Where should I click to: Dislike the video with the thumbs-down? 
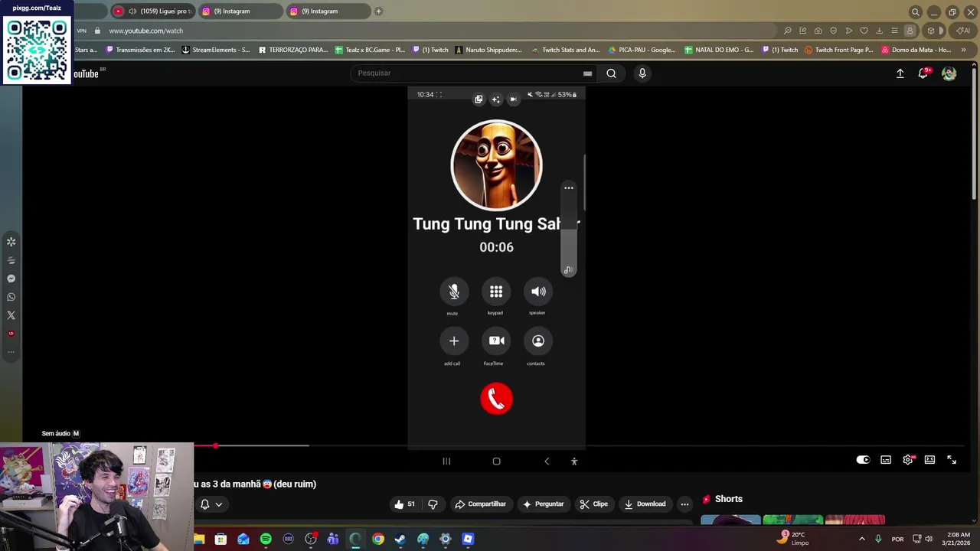click(x=433, y=504)
